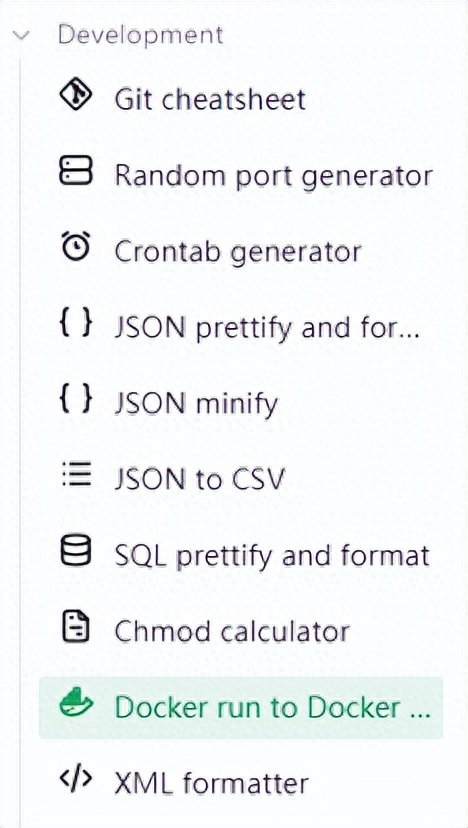468x828 pixels.
Task: Click the Development category heading
Action: [141, 35]
